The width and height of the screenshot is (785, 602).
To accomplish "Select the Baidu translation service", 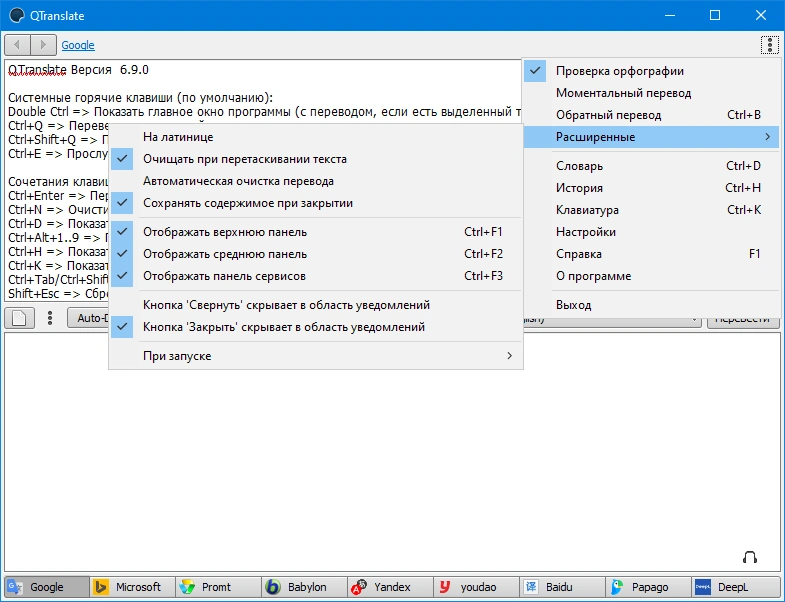I will pos(562,586).
